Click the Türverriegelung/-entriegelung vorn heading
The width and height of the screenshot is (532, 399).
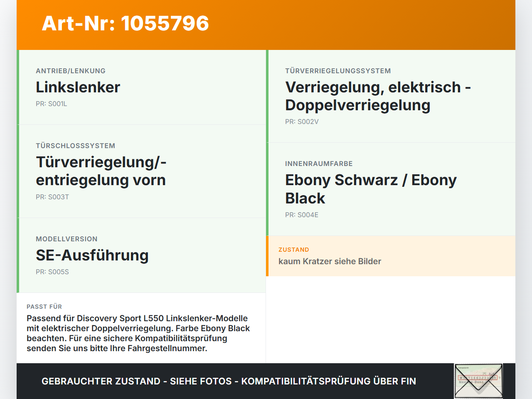click(101, 171)
